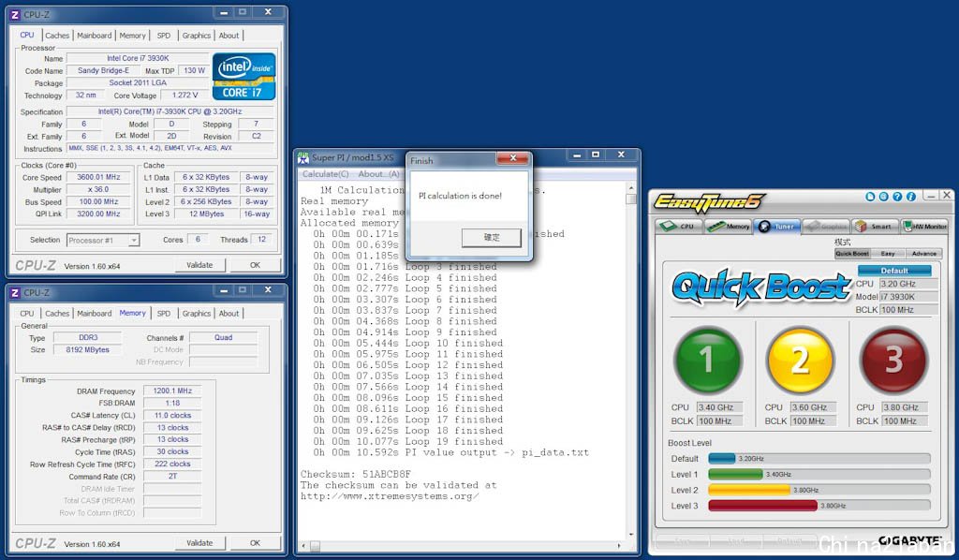
Task: Click the EasyTune6 logo
Action: pyautogui.click(x=709, y=201)
